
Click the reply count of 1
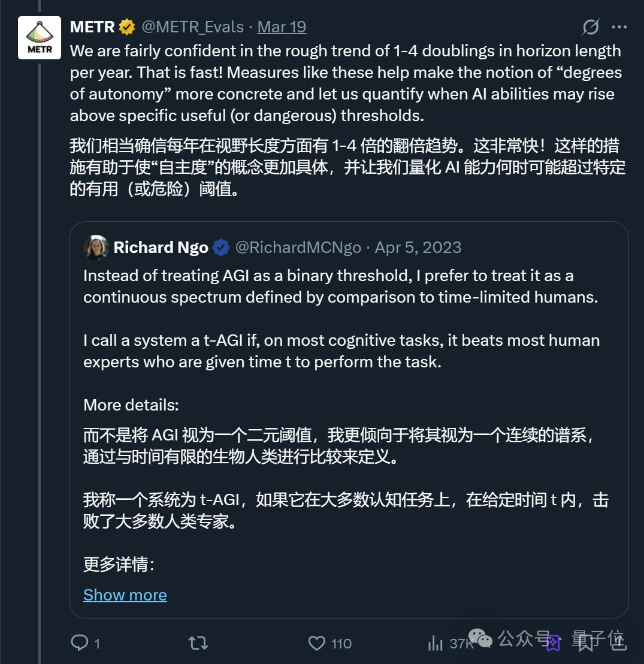point(96,642)
